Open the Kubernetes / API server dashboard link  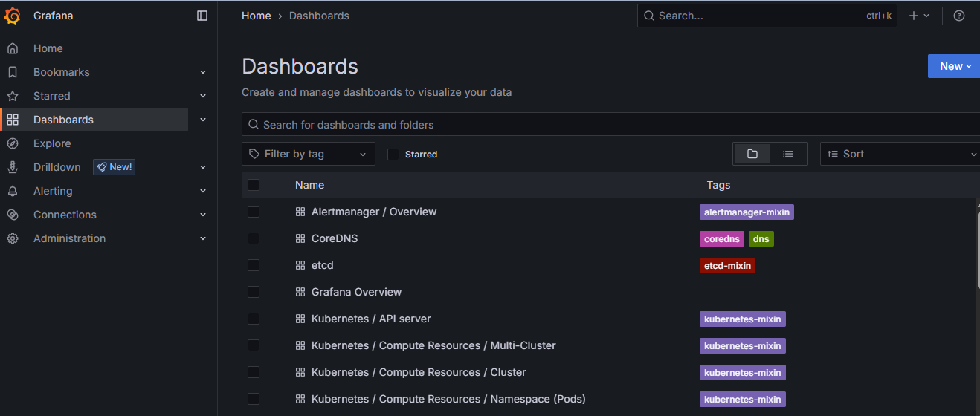tap(371, 319)
